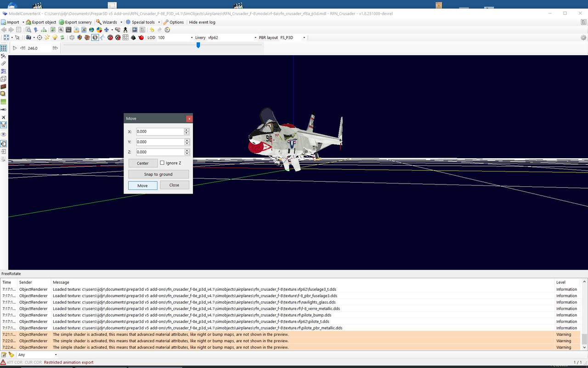Click the animation frame slider handle

[x=198, y=45]
